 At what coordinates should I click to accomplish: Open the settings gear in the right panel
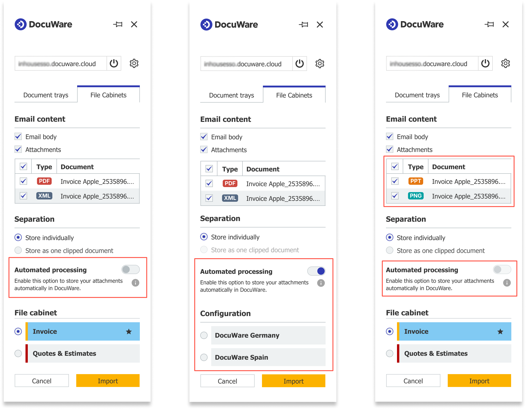click(505, 64)
